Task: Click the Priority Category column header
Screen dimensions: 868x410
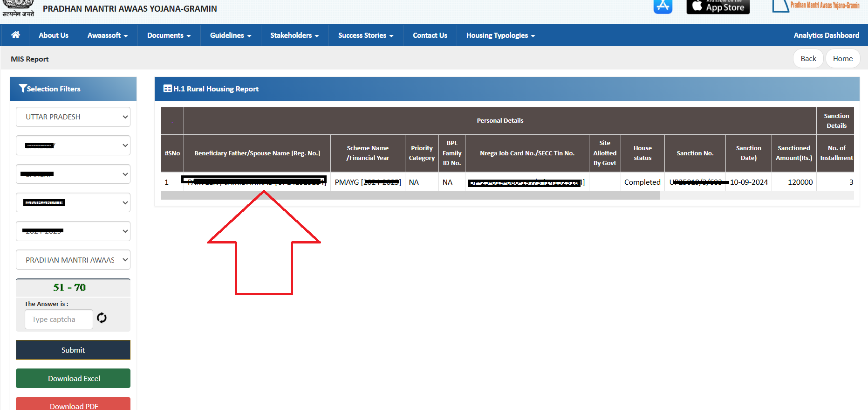Action: tap(422, 153)
